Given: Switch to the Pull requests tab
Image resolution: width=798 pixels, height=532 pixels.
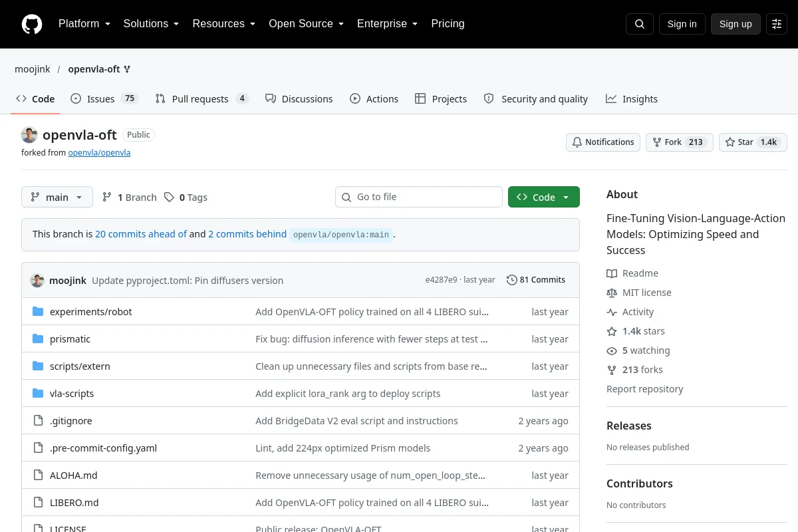Looking at the screenshot, I should (x=201, y=98).
